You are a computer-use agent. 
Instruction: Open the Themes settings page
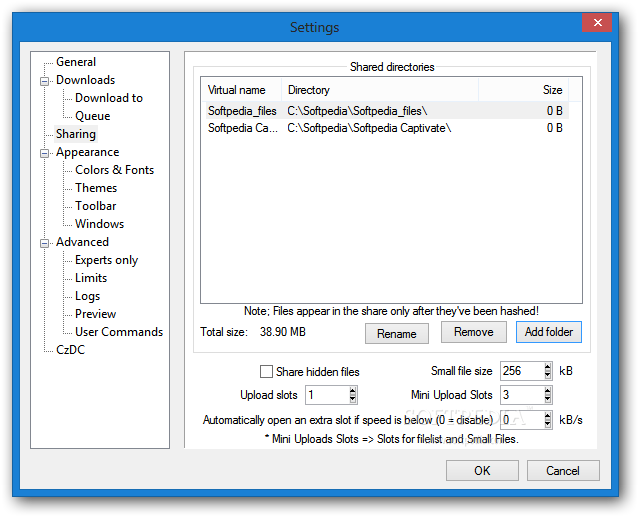[96, 188]
